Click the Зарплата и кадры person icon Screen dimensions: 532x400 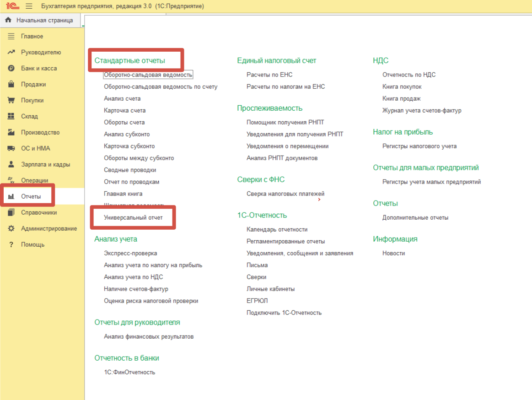[11, 164]
